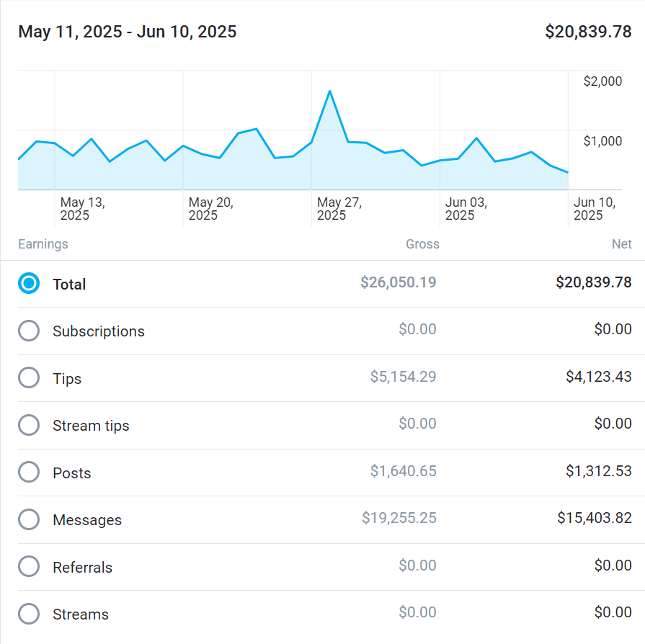Select the Messages radio button
Image resolution: width=645 pixels, height=644 pixels.
pos(29,520)
